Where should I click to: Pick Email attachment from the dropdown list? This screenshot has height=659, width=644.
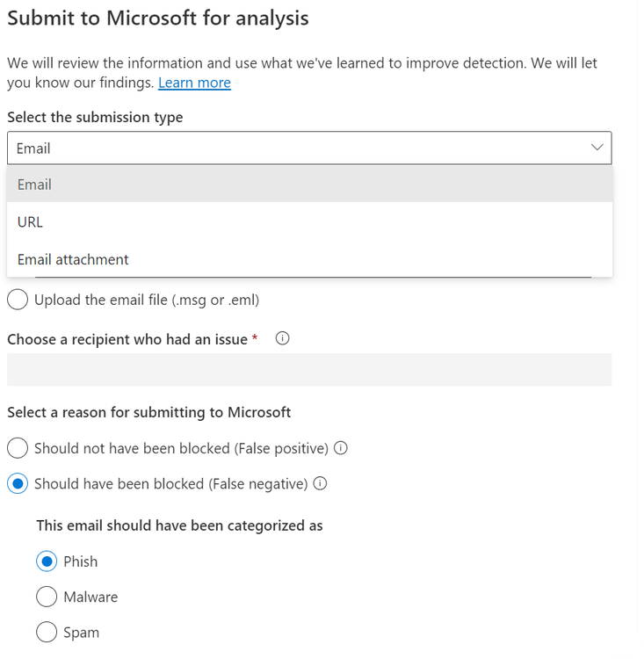click(73, 259)
